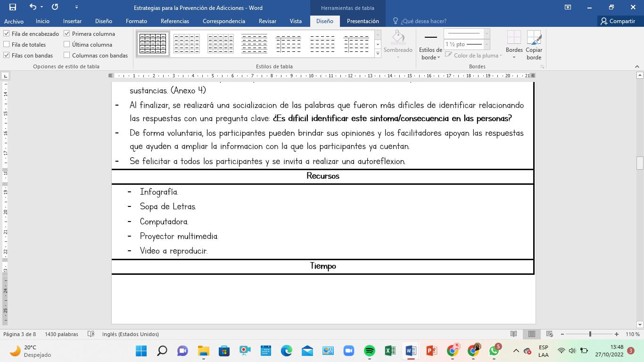Toggle the Fila de encabezado checkbox
The image size is (644, 362).
tap(7, 33)
